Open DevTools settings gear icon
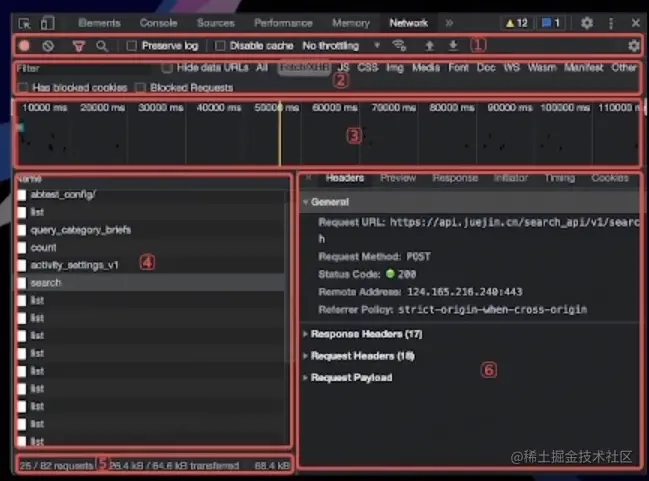Image resolution: width=649 pixels, height=481 pixels. click(587, 23)
